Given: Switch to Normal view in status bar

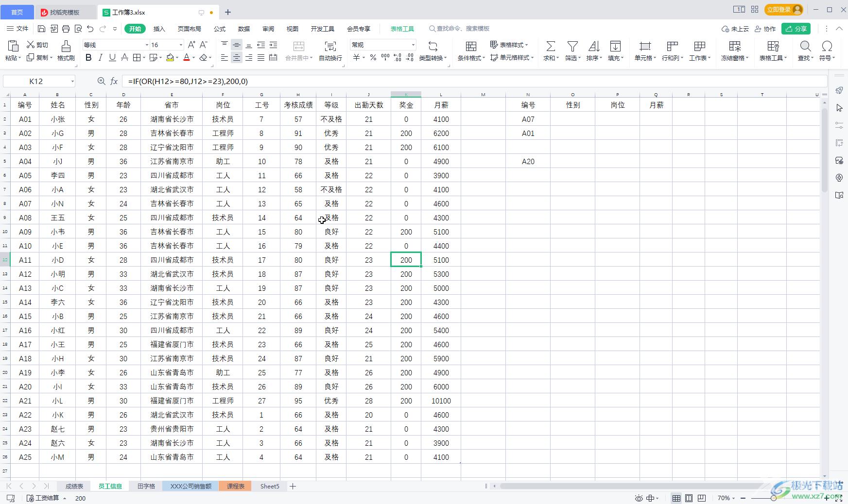Looking at the screenshot, I should (x=676, y=498).
